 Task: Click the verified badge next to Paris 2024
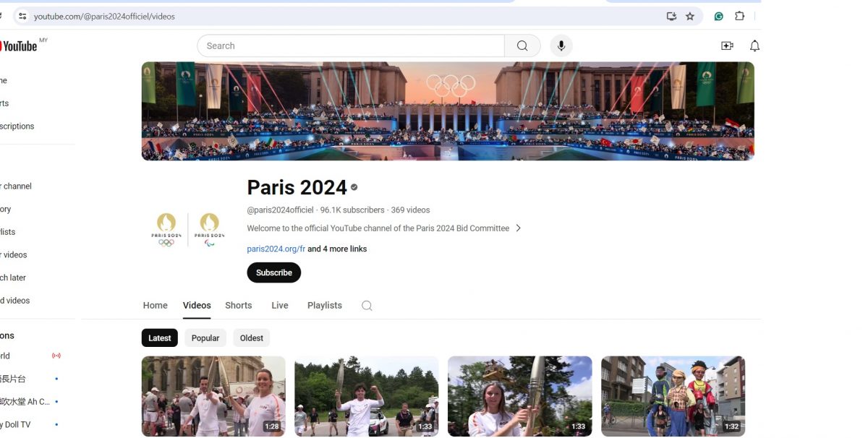pyautogui.click(x=354, y=187)
